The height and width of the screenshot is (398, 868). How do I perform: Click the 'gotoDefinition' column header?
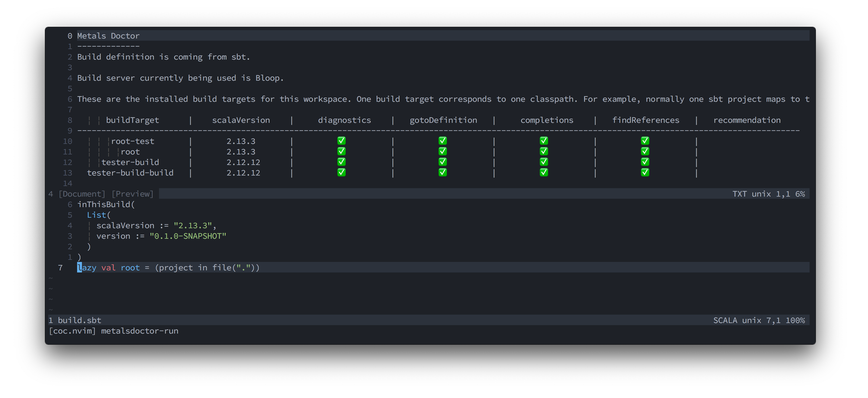click(x=443, y=120)
